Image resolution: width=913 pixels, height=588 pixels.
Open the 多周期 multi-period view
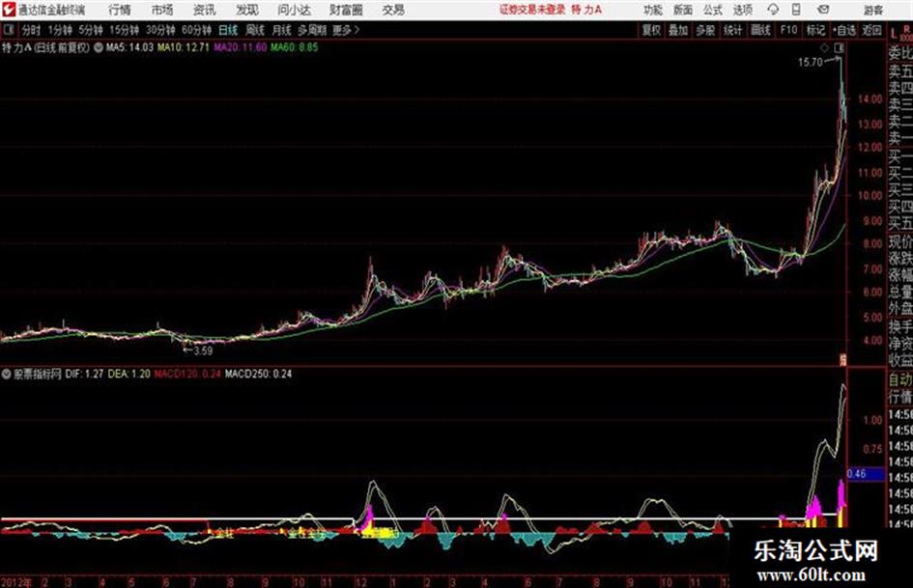[312, 30]
